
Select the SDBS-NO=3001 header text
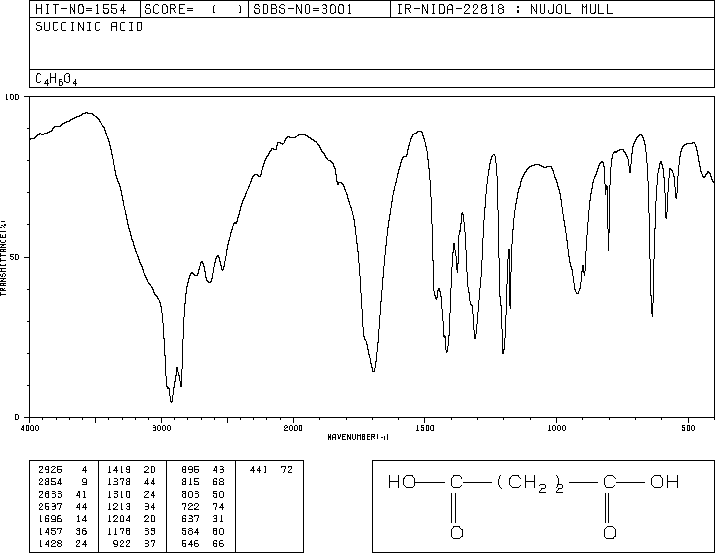click(303, 9)
